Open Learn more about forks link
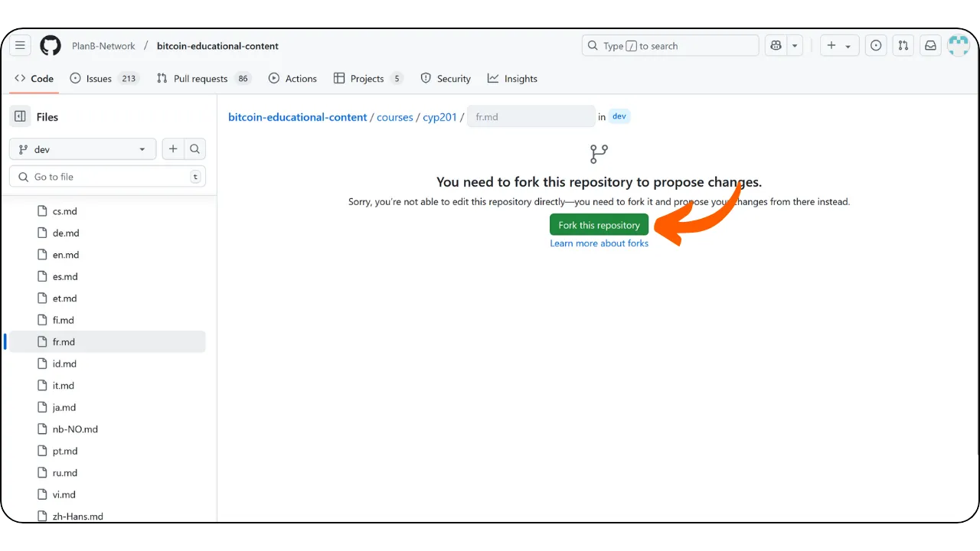This screenshot has height=551, width=980. pos(599,243)
